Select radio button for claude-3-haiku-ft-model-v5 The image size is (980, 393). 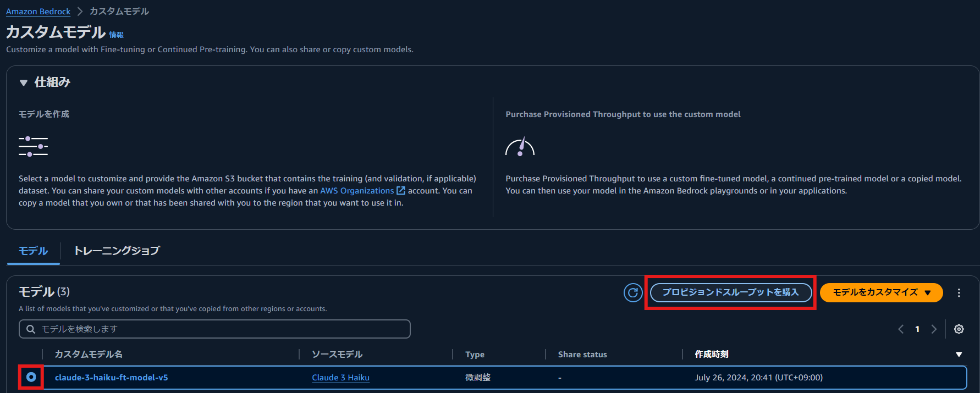point(31,377)
